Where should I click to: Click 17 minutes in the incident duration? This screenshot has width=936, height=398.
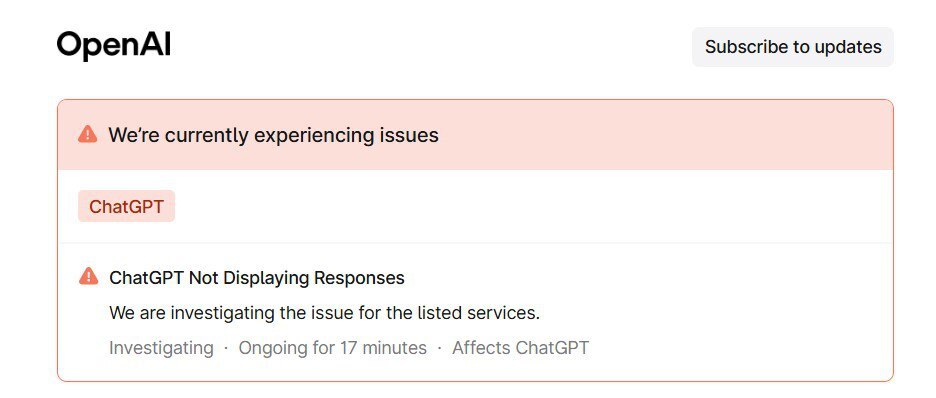(384, 348)
